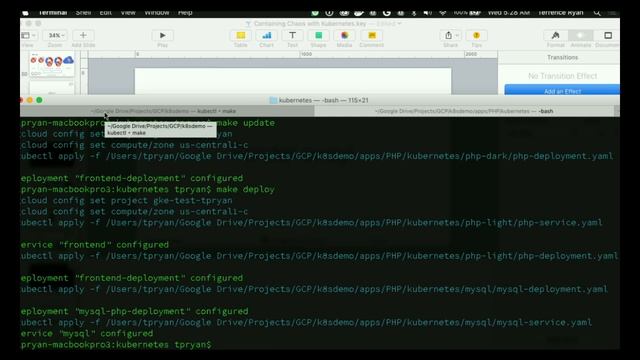
Task: Click the Add an Effect button
Action: (562, 91)
